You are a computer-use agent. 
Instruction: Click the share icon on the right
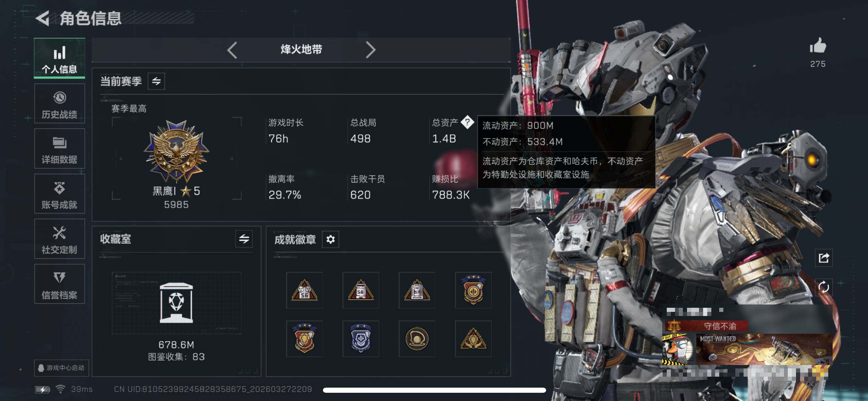(x=823, y=258)
